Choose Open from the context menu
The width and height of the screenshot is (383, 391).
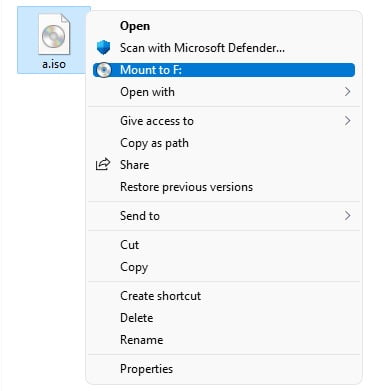224,26
